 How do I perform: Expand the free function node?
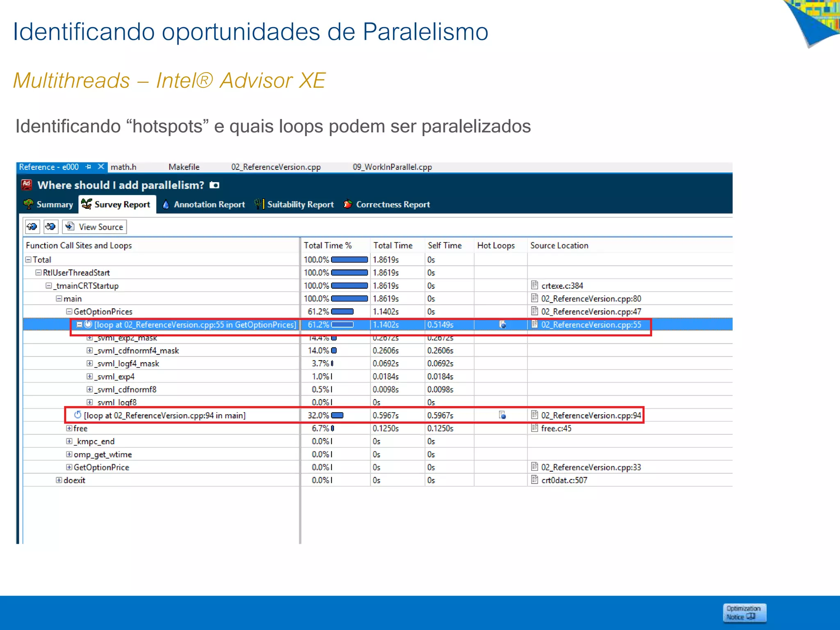tap(69, 428)
